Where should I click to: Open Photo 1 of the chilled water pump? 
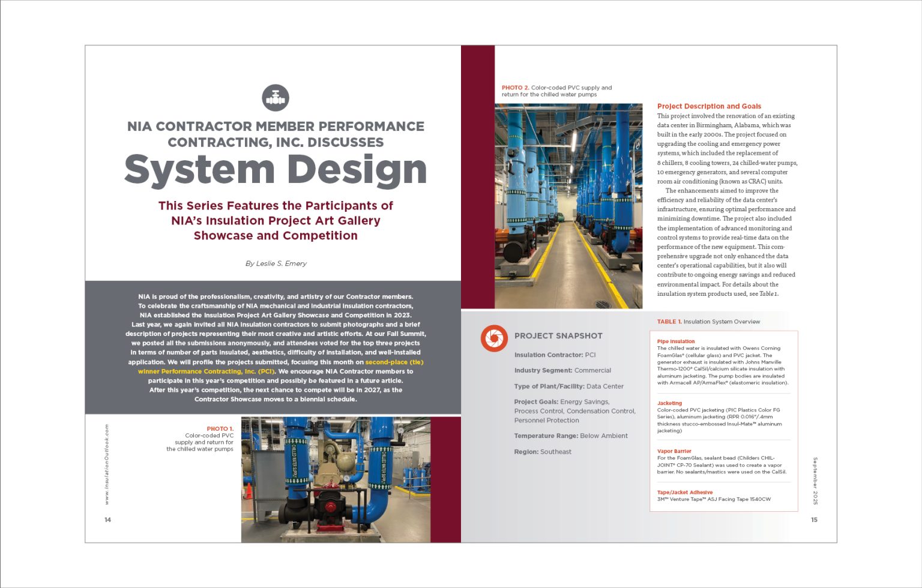coord(336,479)
